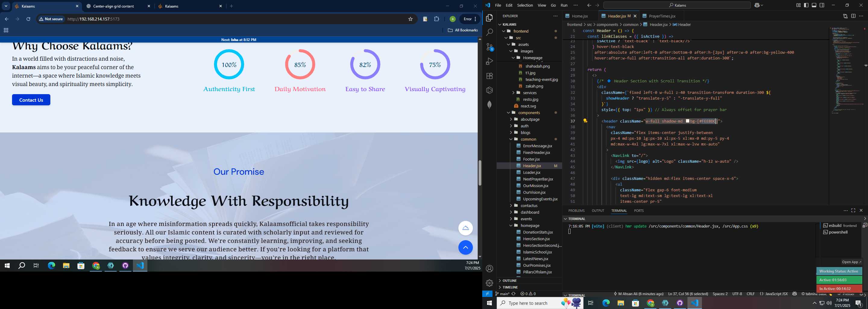Open the Search view in VS Code activity bar
Image resolution: width=868 pixels, height=309 pixels.
click(489, 32)
